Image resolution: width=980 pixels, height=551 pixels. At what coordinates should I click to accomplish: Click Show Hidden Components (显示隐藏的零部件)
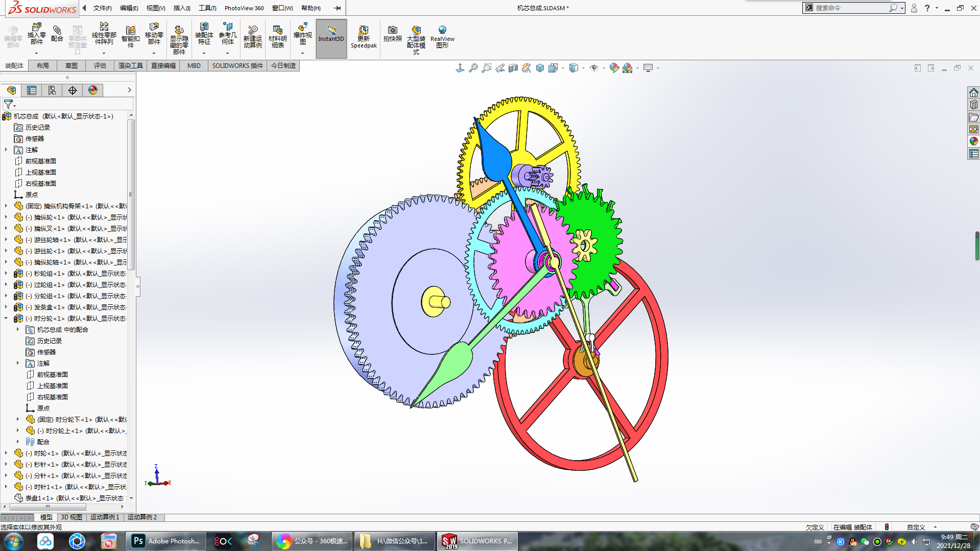click(179, 40)
